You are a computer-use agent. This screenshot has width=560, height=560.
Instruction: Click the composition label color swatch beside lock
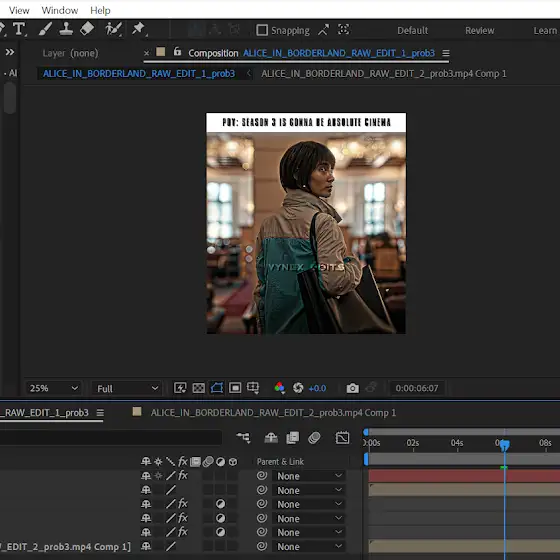161,52
